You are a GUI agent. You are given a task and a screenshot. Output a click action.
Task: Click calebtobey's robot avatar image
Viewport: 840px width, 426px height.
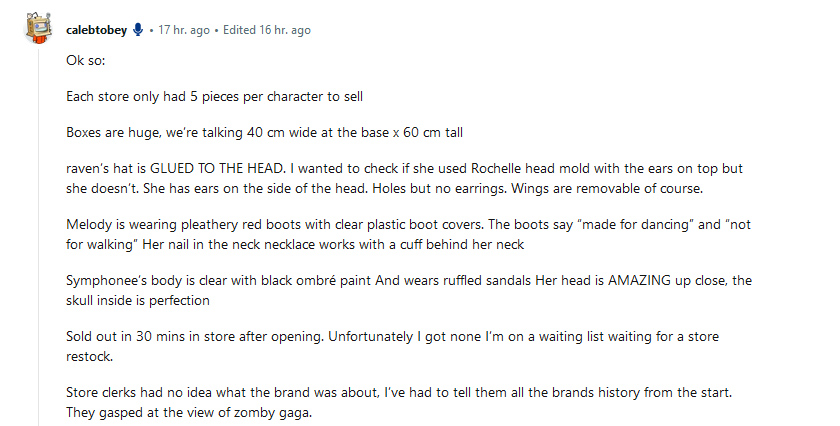click(38, 29)
